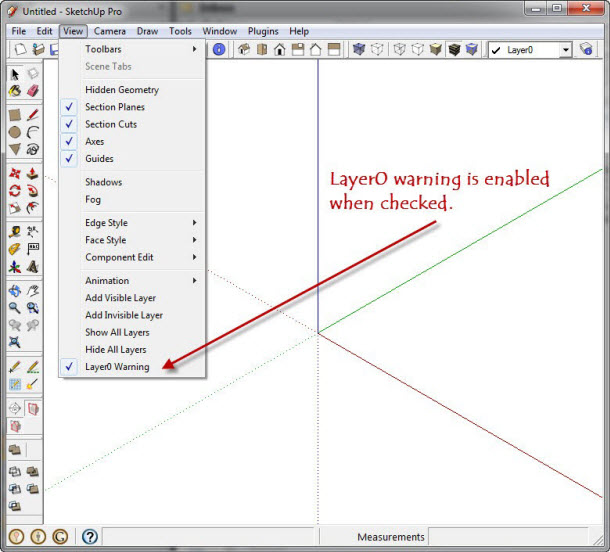The width and height of the screenshot is (610, 552).
Task: Enable Hidden Geometry in View menu
Action: [x=132, y=90]
